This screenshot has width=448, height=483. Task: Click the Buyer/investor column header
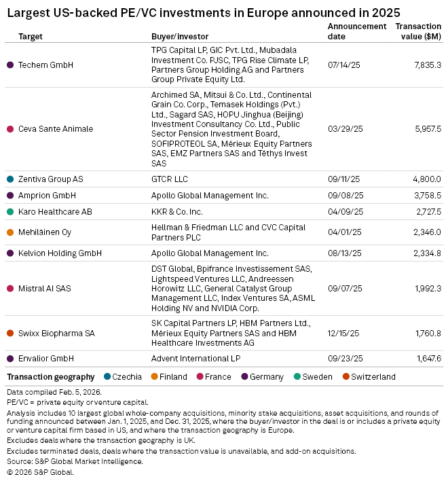[x=180, y=36]
